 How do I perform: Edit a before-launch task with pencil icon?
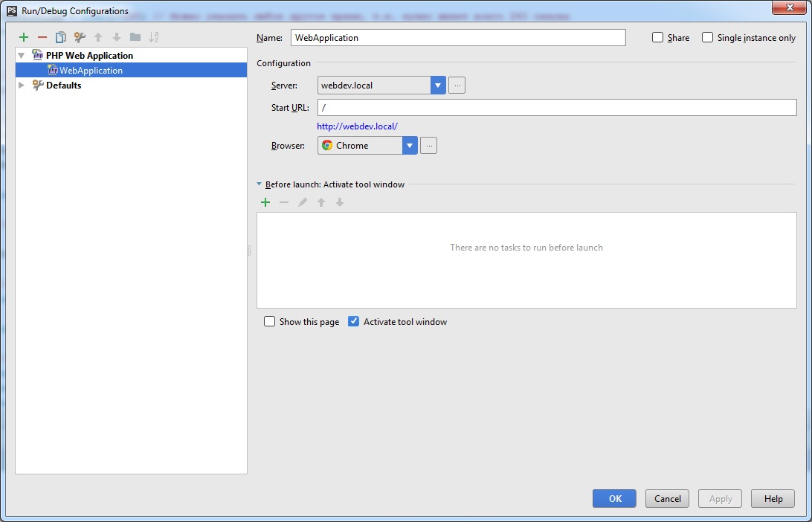[x=303, y=202]
